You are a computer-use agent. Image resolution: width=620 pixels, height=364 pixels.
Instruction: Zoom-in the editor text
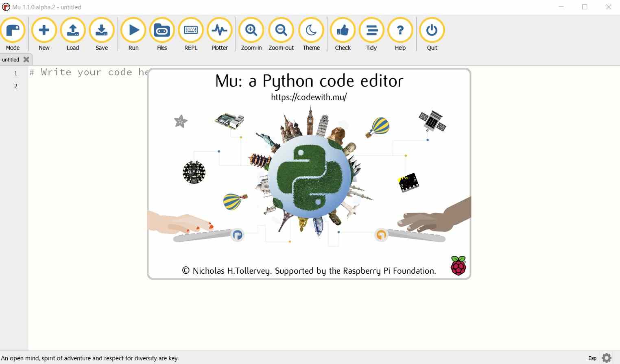point(251,34)
